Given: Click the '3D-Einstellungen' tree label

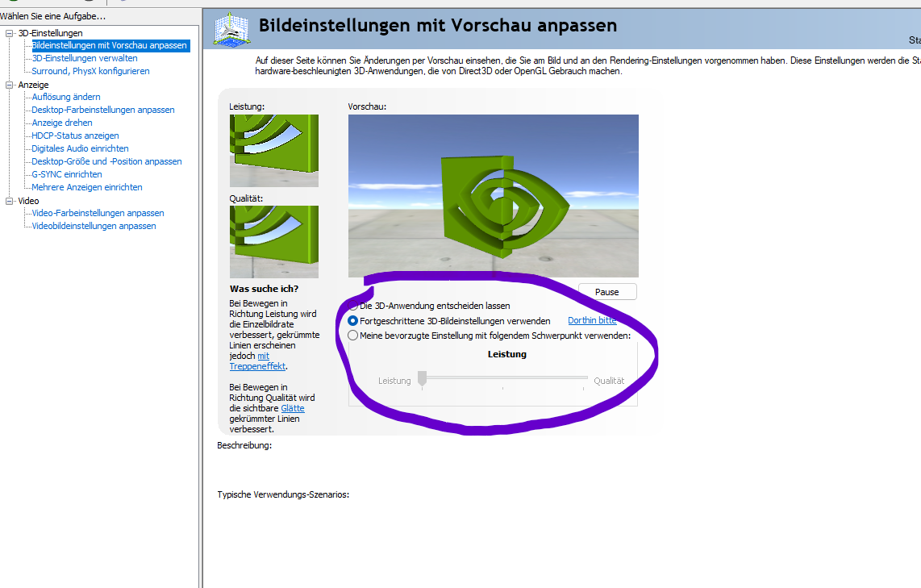Looking at the screenshot, I should (51, 34).
